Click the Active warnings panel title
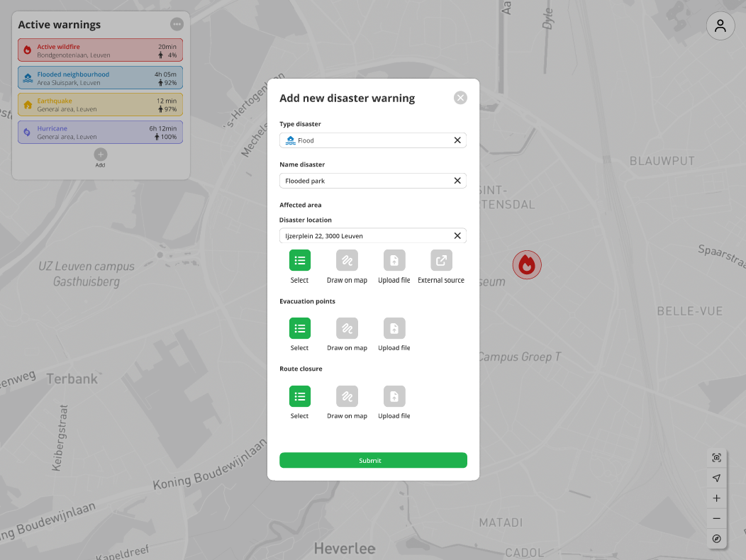The image size is (746, 560). point(60,25)
